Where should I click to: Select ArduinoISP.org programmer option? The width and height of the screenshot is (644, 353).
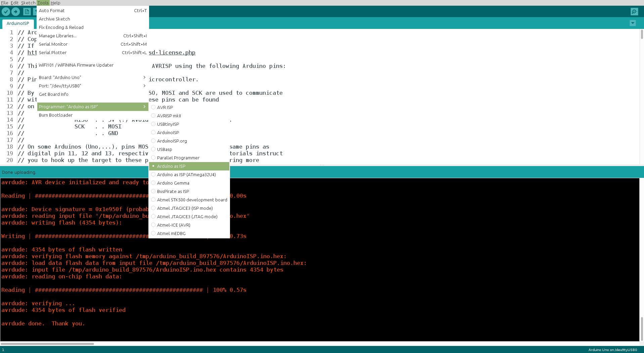189,141
